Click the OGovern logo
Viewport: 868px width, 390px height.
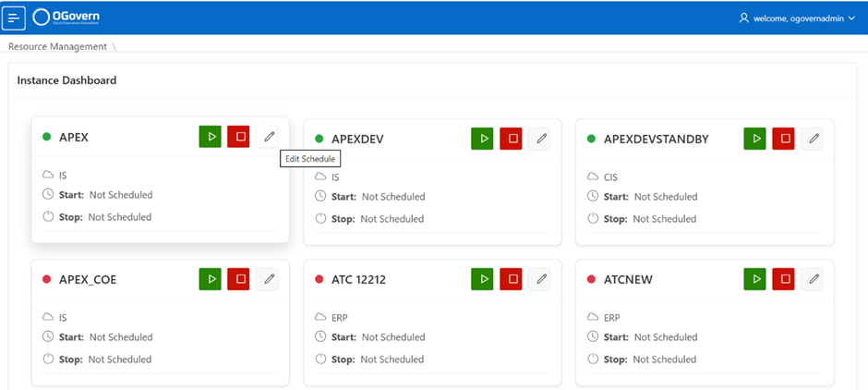point(66,18)
